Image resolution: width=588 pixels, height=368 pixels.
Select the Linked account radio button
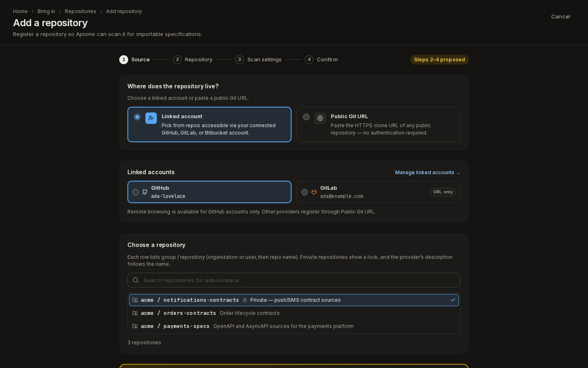click(x=137, y=117)
